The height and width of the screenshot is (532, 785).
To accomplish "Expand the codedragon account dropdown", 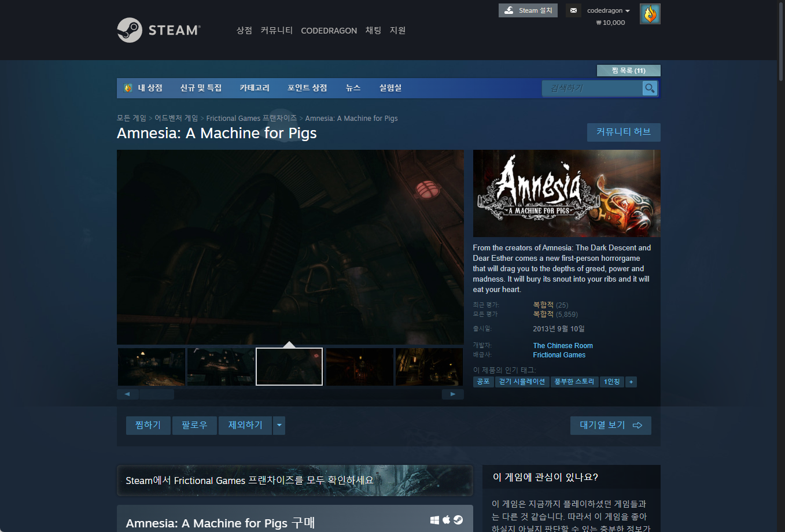I will [x=609, y=10].
